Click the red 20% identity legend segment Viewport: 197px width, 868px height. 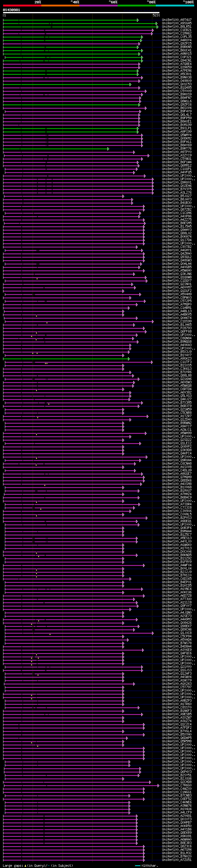point(22,6)
